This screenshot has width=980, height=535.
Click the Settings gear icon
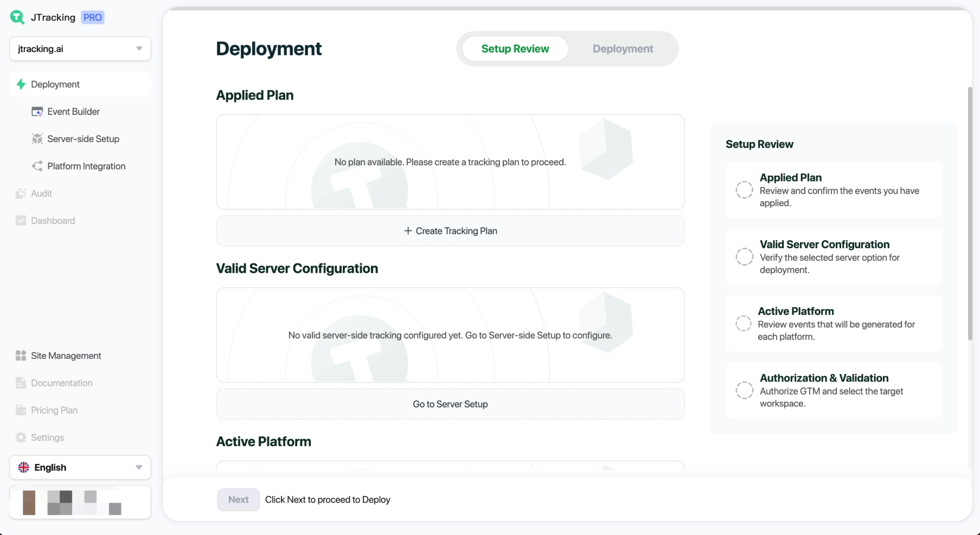[21, 437]
